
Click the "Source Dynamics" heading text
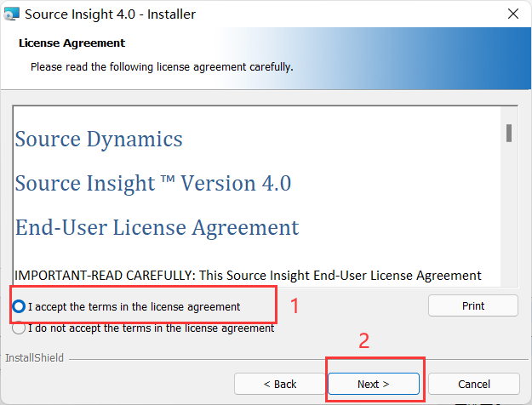click(99, 140)
